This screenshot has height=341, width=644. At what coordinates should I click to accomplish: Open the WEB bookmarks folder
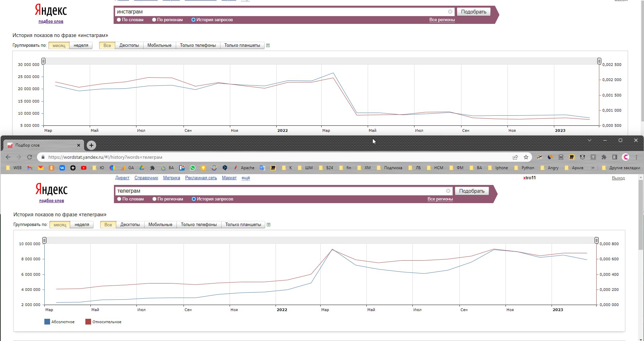pyautogui.click(x=13, y=167)
